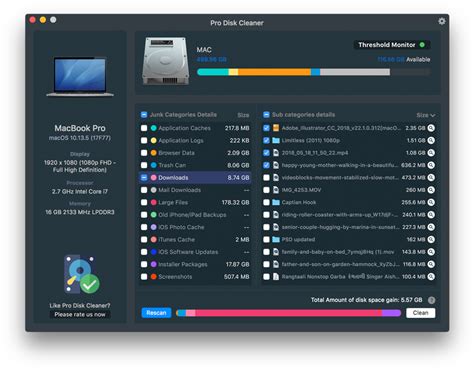The image size is (474, 370).
Task: Check the IMG_4253.MOV checkbox
Action: coord(266,190)
